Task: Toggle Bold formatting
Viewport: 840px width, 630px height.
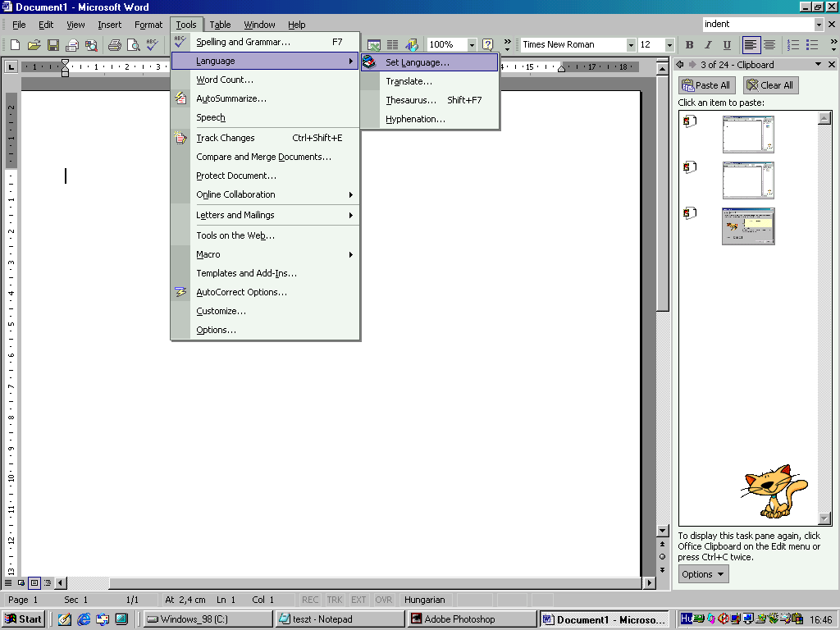Action: coord(689,45)
